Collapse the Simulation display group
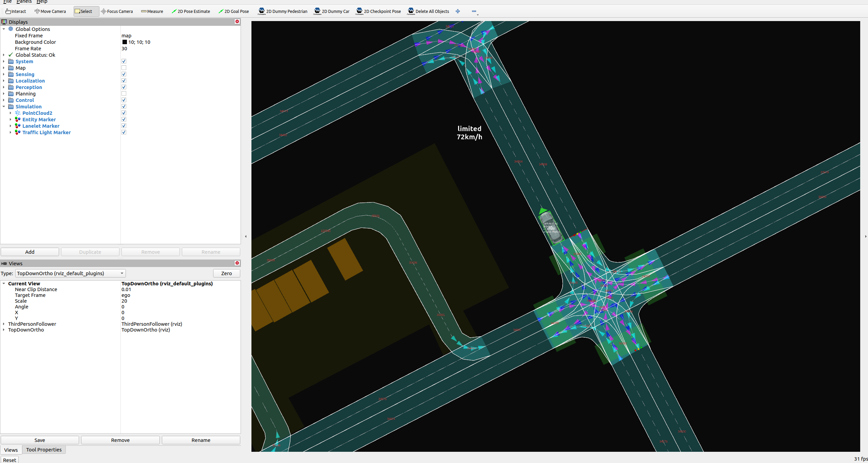 pos(4,107)
